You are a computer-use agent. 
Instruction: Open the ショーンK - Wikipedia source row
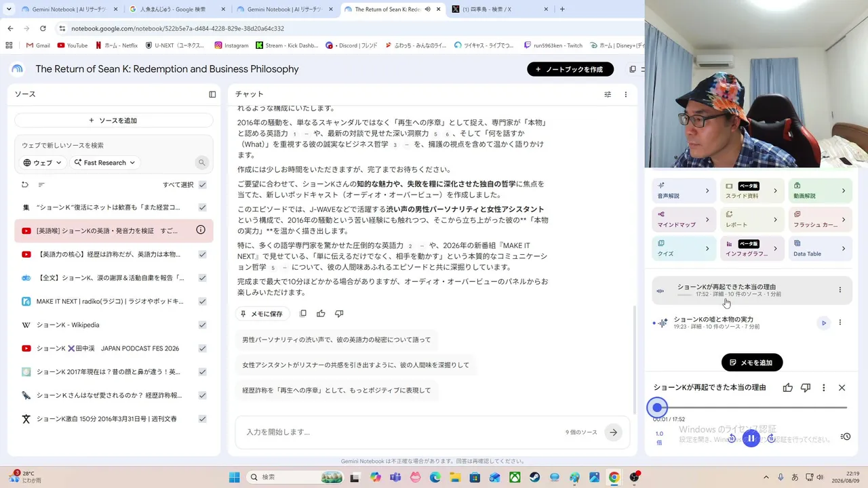114,325
